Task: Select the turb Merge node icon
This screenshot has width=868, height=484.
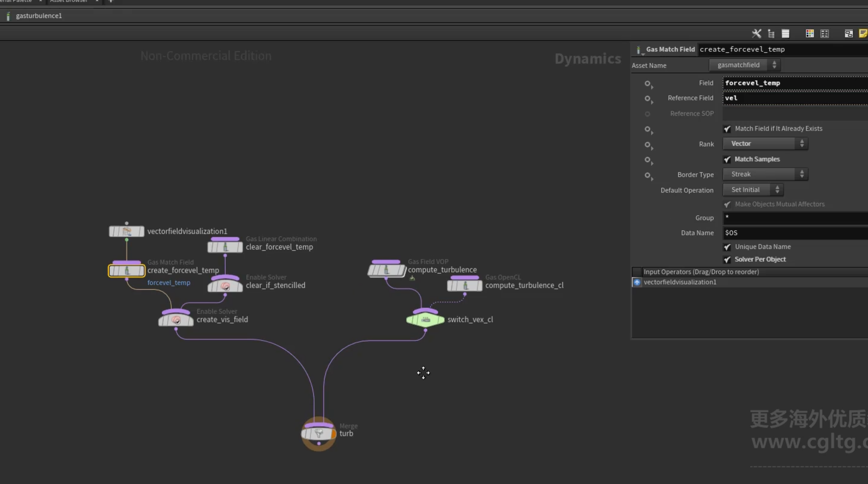Action: pos(318,433)
